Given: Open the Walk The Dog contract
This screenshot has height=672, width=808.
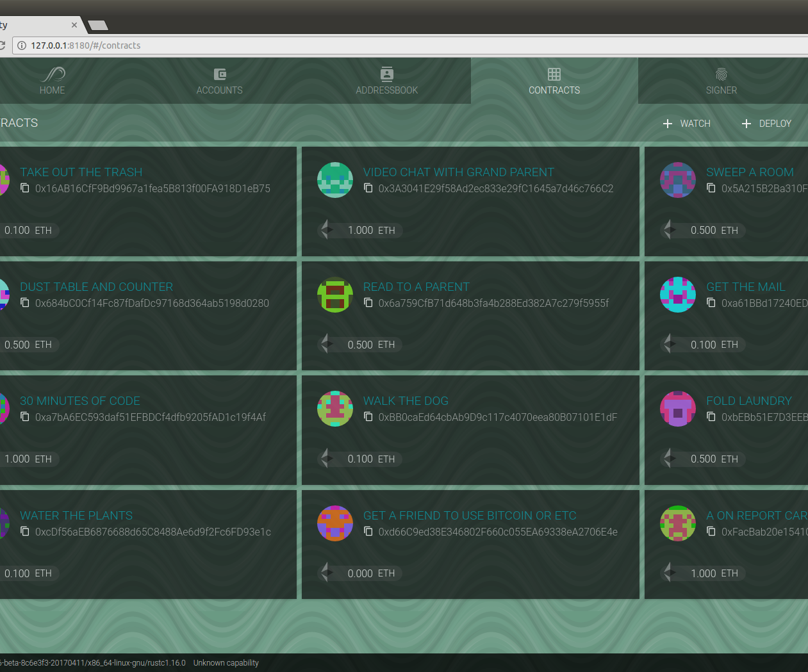Looking at the screenshot, I should (406, 401).
